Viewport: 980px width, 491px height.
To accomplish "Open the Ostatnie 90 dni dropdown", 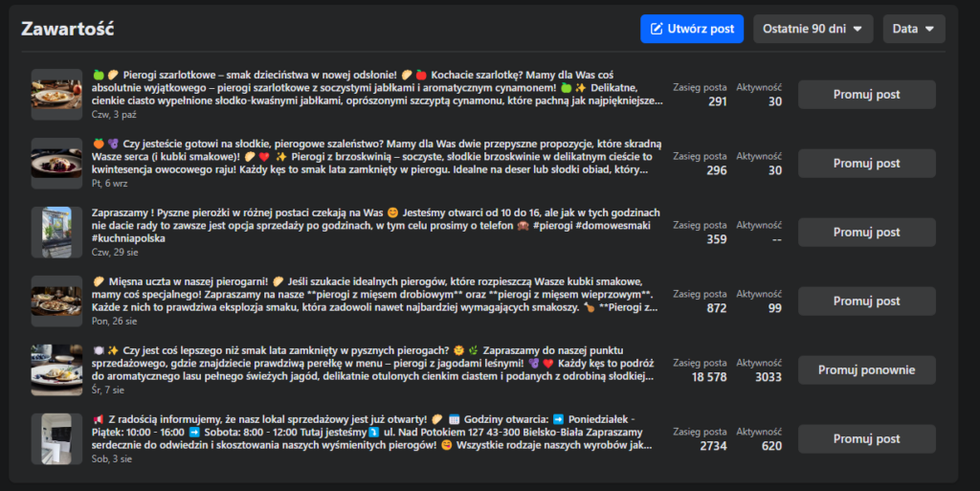I will (x=813, y=29).
